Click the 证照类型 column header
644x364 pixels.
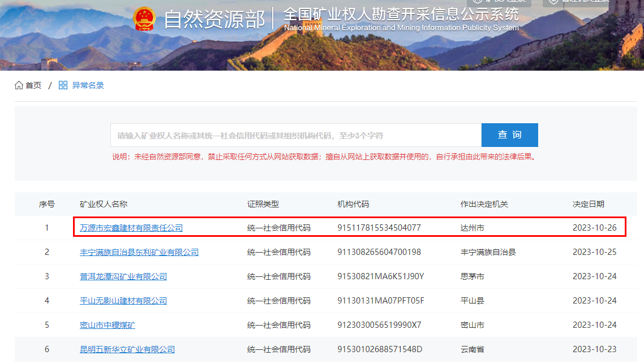pyautogui.click(x=263, y=204)
